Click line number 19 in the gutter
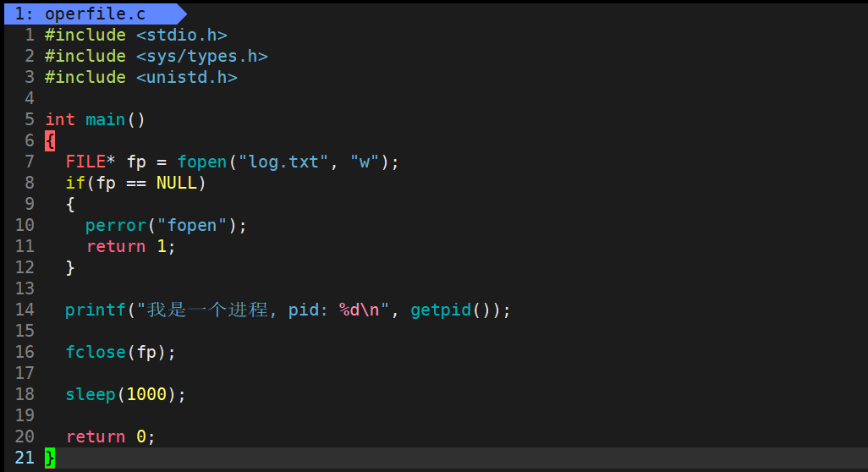Screen dimensions: 868x472 (25, 415)
